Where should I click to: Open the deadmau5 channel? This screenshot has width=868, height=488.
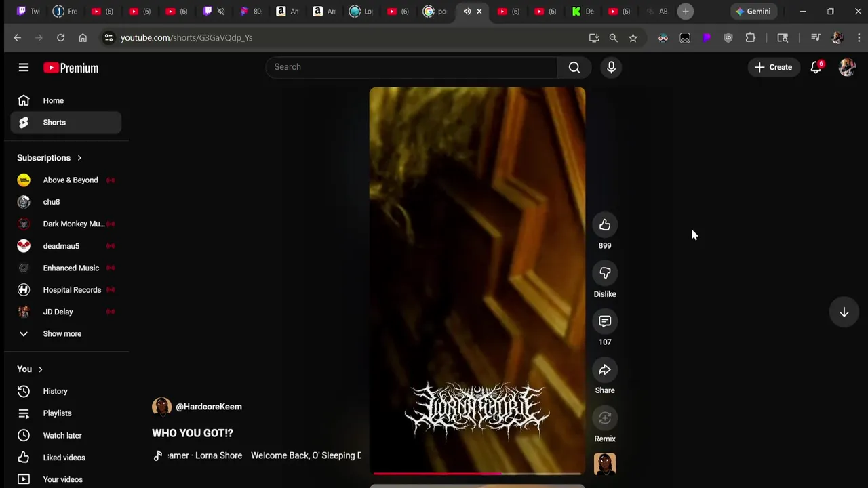coord(66,246)
